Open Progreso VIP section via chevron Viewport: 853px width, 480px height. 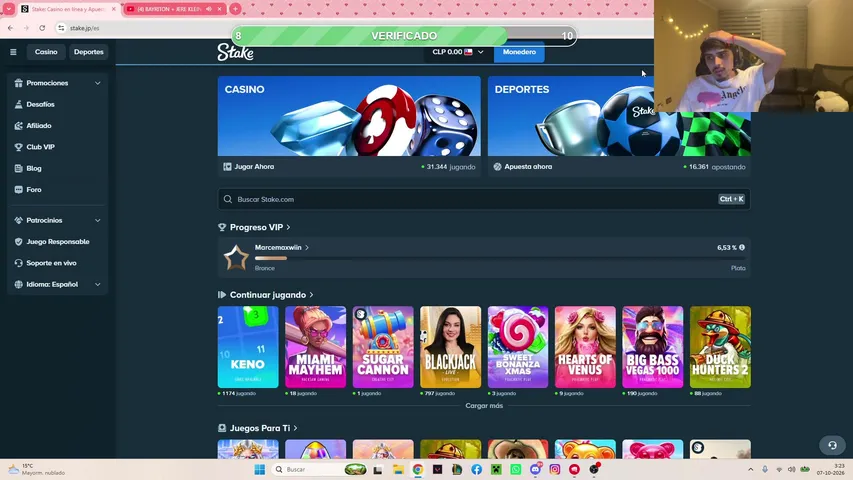coord(288,227)
